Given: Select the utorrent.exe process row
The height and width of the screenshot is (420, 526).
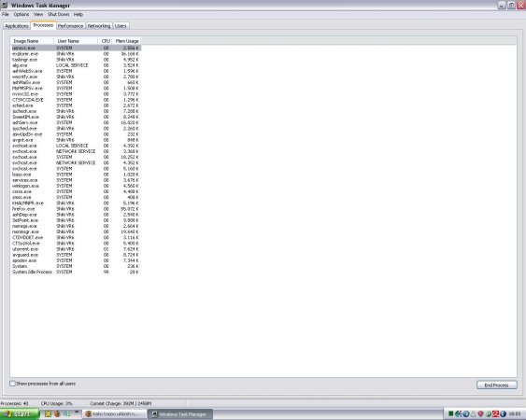Looking at the screenshot, I should click(76, 248).
